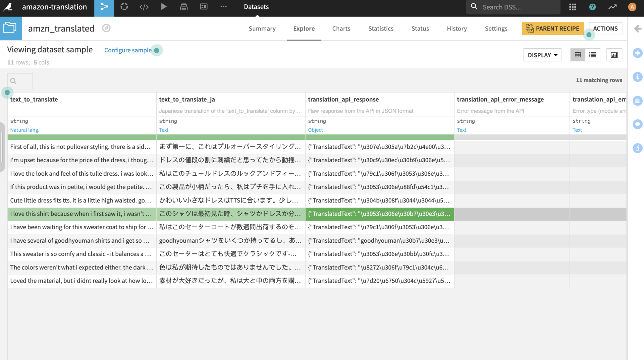The height and width of the screenshot is (360, 644).
Task: Open Configure sample link
Action: click(x=128, y=50)
